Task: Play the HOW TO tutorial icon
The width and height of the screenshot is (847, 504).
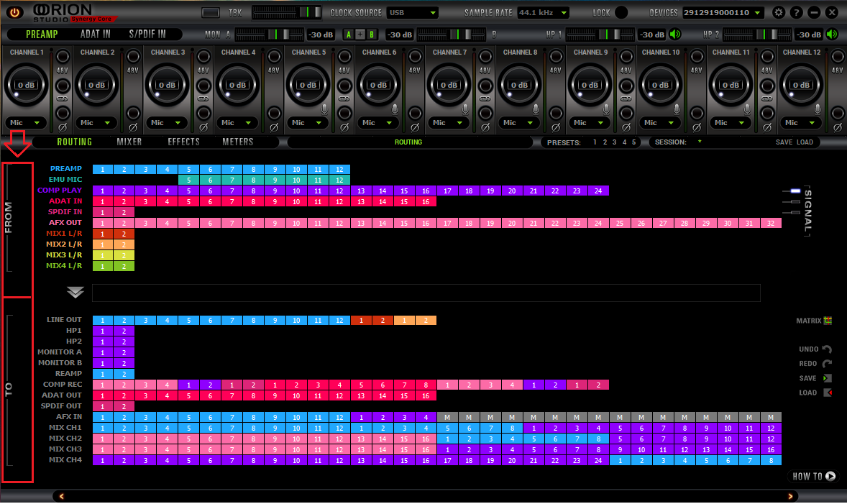Action: pyautogui.click(x=830, y=476)
